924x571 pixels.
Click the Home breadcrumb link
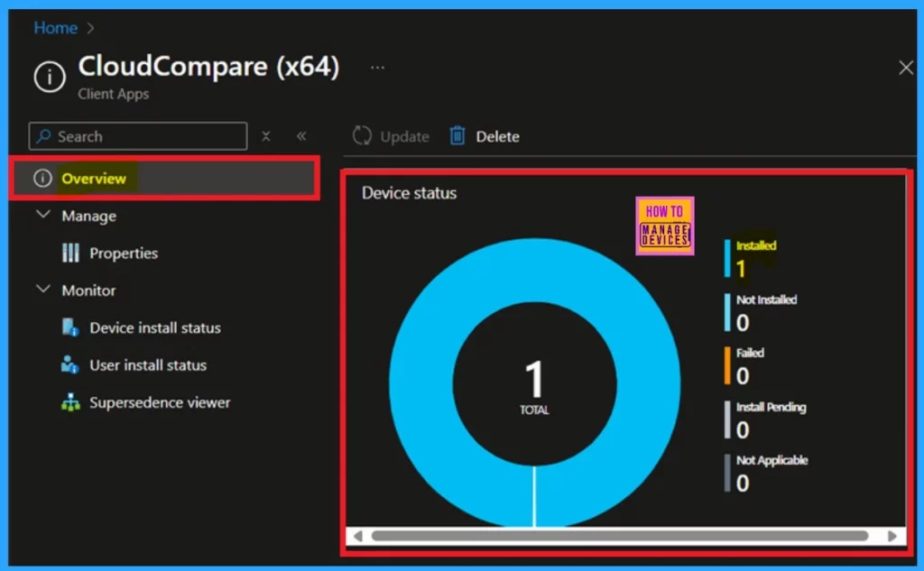click(55, 28)
